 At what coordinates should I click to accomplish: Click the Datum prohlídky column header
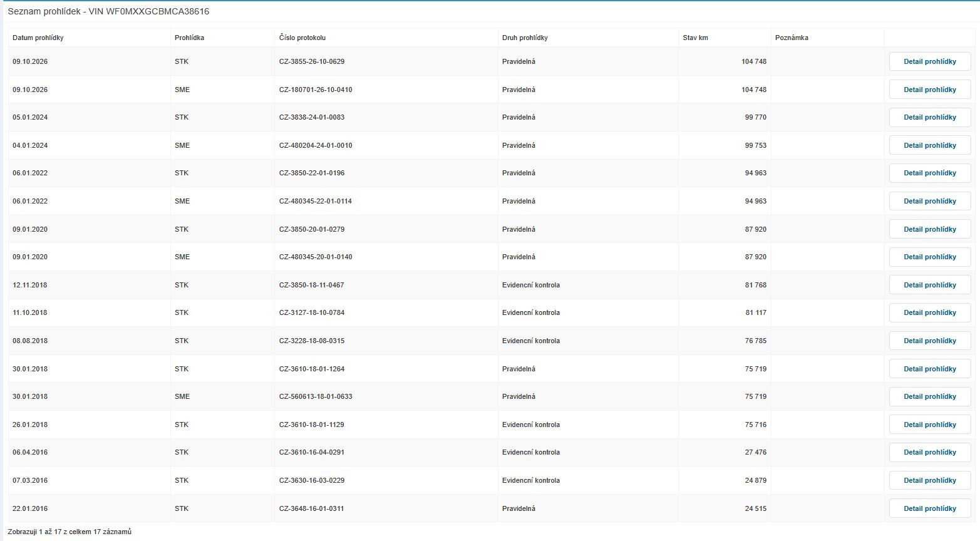coord(38,38)
